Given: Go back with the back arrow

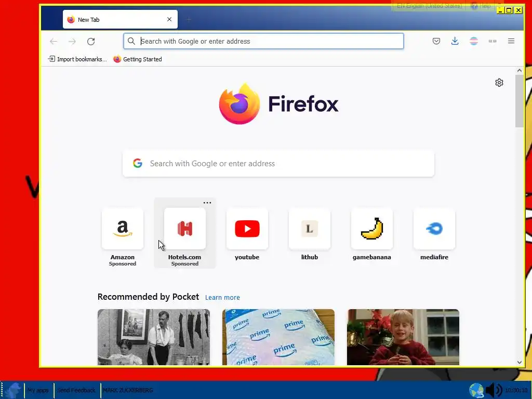Looking at the screenshot, I should pos(54,42).
